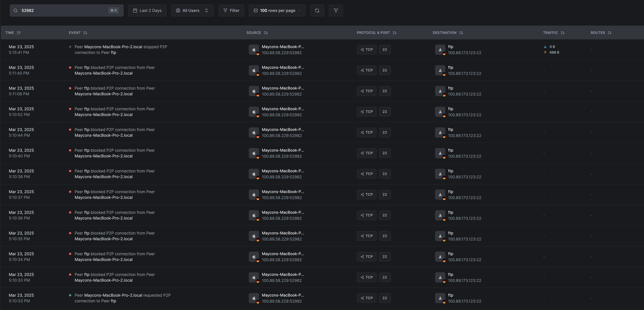Click ftp destination name in 5:10:44 PM row

click(450, 129)
